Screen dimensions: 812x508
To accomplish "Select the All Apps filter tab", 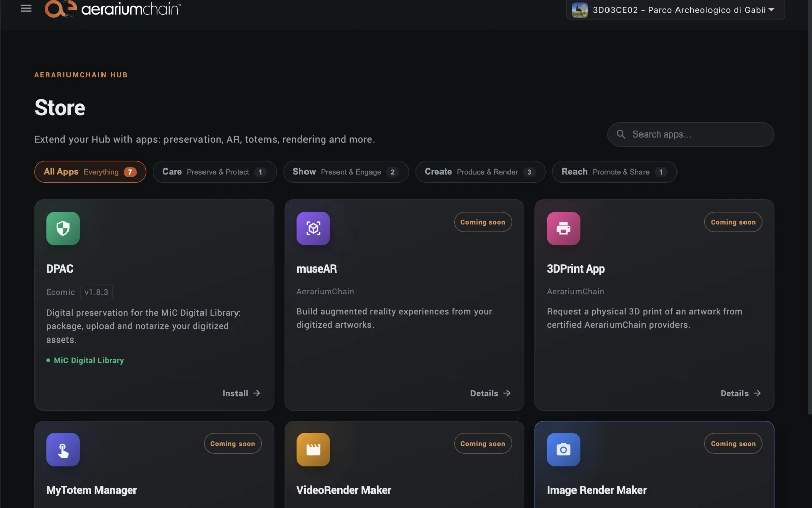I will pyautogui.click(x=90, y=172).
